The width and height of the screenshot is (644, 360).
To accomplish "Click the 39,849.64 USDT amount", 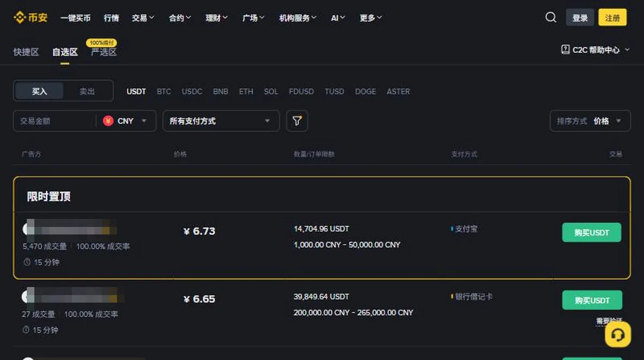I will (x=321, y=296).
